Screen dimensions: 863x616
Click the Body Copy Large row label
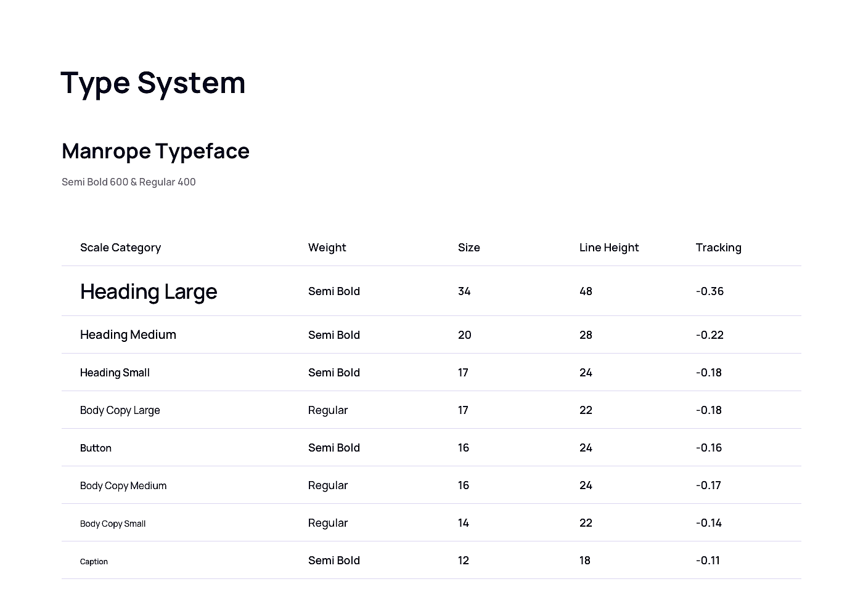pyautogui.click(x=120, y=410)
